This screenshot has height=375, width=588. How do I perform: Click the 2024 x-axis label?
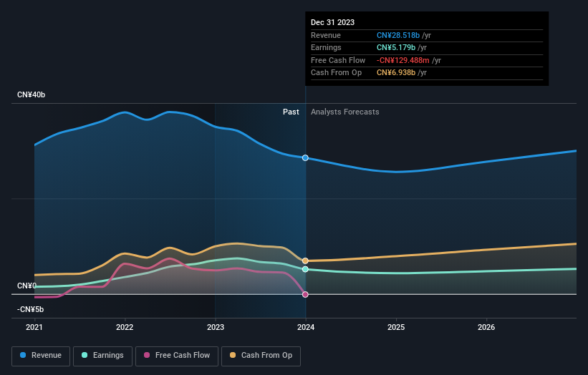pyautogui.click(x=306, y=328)
